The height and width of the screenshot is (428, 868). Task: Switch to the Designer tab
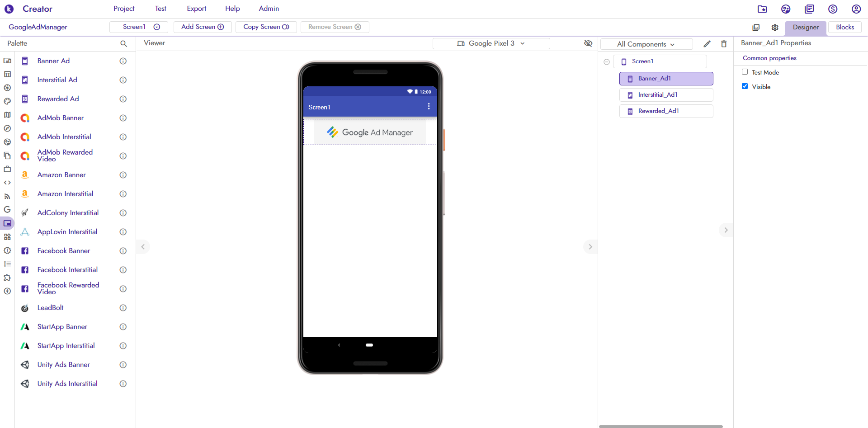806,28
